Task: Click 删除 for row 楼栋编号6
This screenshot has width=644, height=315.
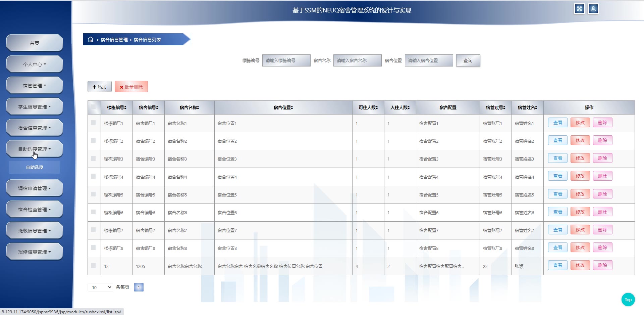Action: pos(602,212)
